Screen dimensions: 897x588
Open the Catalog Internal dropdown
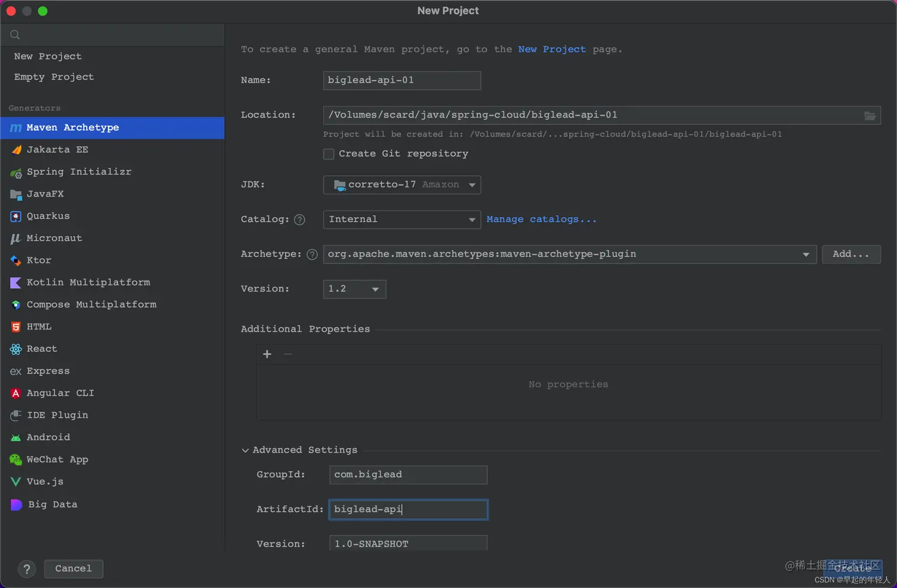click(402, 220)
